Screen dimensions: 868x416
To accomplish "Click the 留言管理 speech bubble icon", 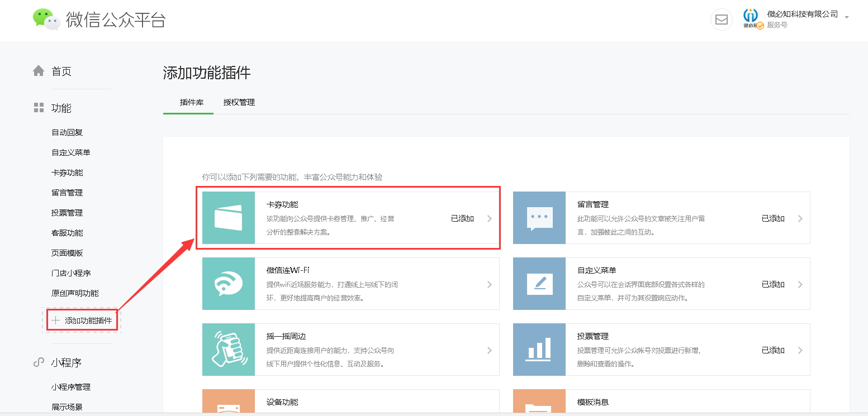I will 539,218.
